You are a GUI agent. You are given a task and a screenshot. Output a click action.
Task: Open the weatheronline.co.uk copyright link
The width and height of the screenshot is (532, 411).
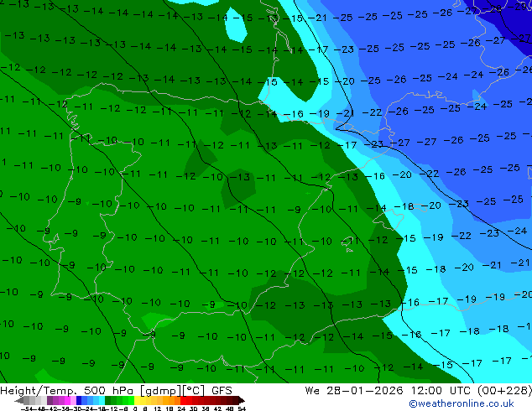[x=462, y=403]
